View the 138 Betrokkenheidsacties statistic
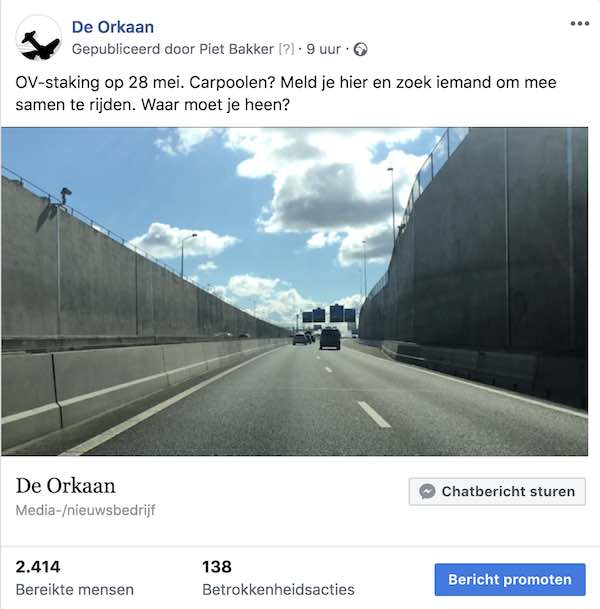The width and height of the screenshot is (600, 609). point(278,578)
